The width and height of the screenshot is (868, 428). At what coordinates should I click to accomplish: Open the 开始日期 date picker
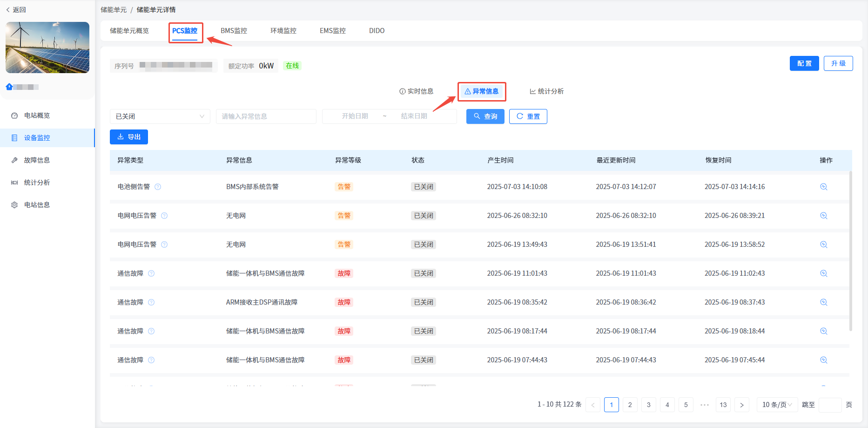(355, 116)
